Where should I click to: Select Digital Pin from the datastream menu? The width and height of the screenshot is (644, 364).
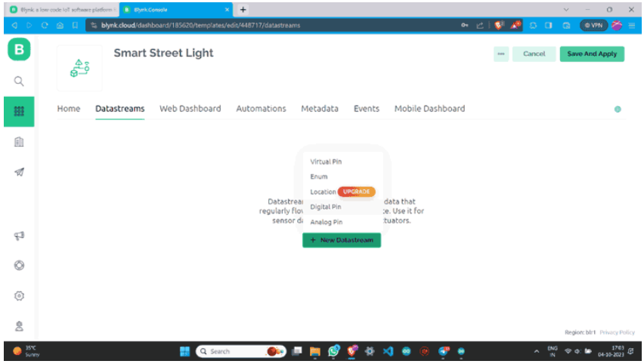coord(325,207)
